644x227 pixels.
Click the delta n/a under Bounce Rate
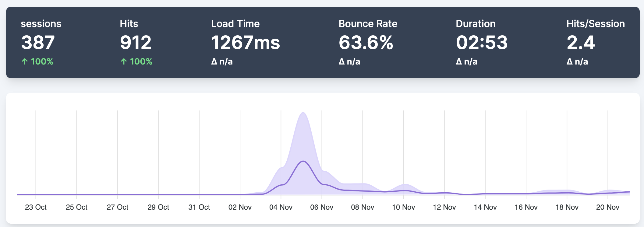(x=349, y=61)
